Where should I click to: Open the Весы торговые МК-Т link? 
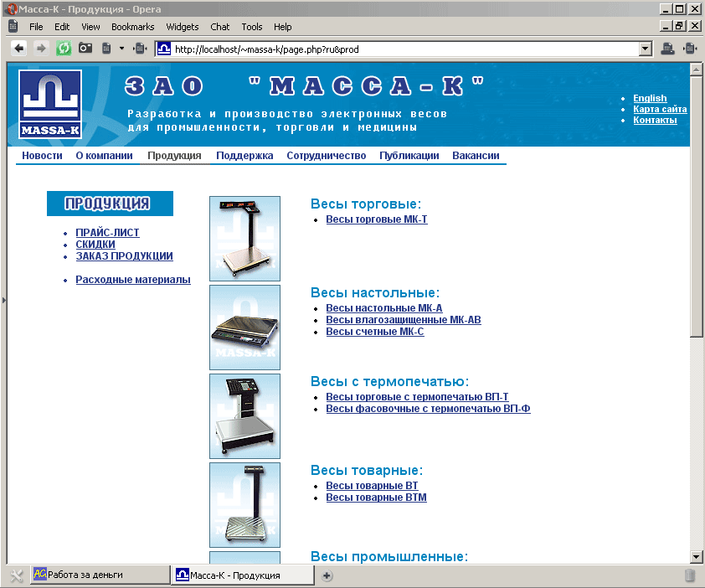pyautogui.click(x=377, y=219)
